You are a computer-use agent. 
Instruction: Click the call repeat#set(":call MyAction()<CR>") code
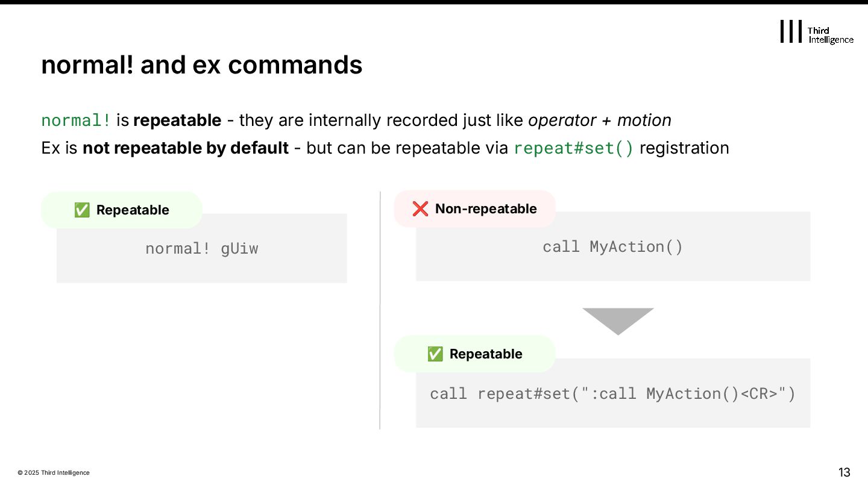point(612,393)
